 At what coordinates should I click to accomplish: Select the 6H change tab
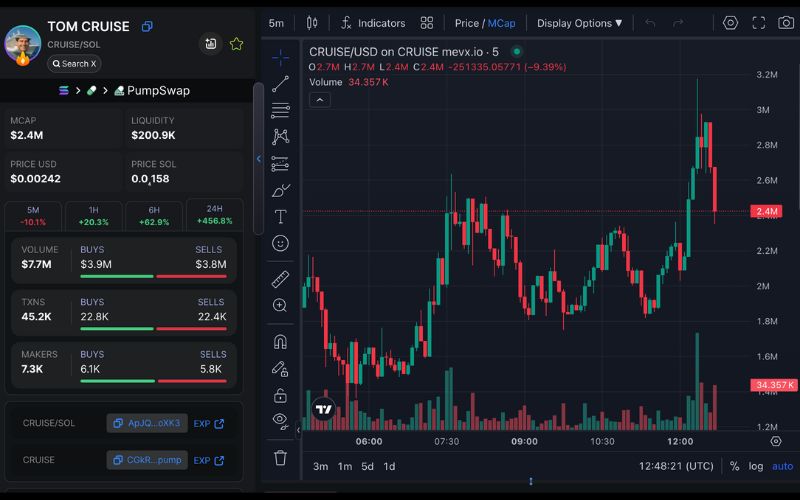[x=154, y=216]
